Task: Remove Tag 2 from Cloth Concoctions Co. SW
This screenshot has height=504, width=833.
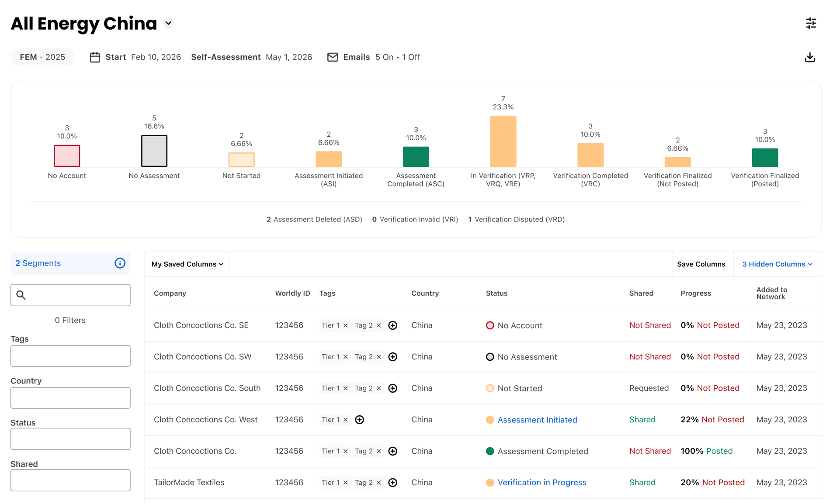Action: point(378,357)
